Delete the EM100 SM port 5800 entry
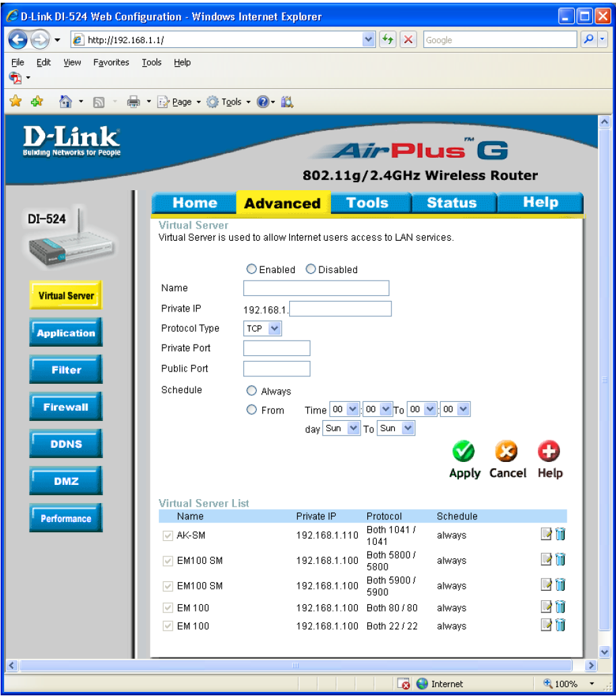The width and height of the screenshot is (616, 696). click(x=561, y=559)
